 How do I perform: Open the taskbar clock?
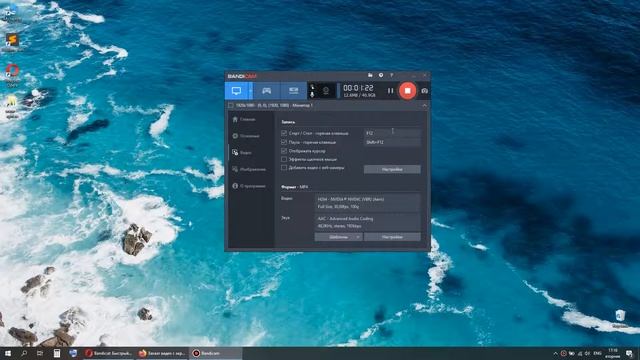613,353
